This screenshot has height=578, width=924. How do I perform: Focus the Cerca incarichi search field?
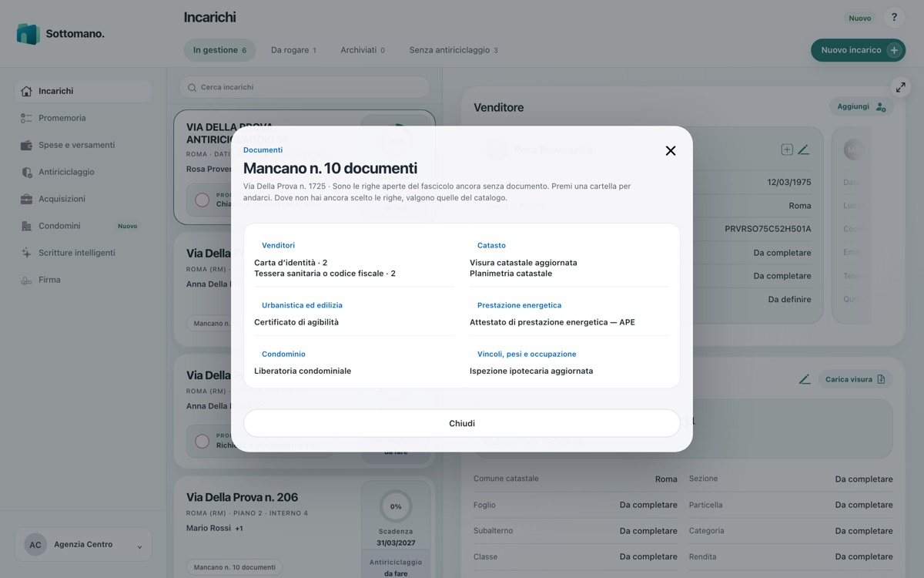[304, 87]
